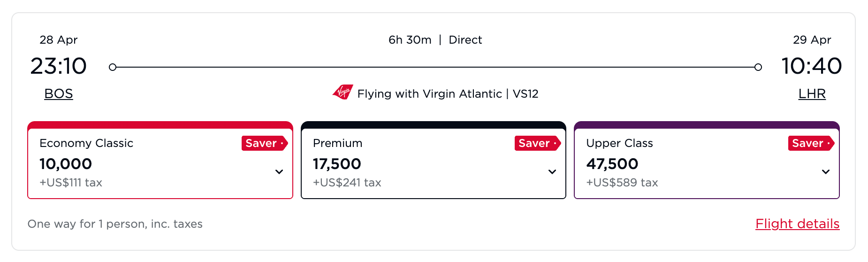
Task: Open the BOS airport link
Action: (x=59, y=94)
